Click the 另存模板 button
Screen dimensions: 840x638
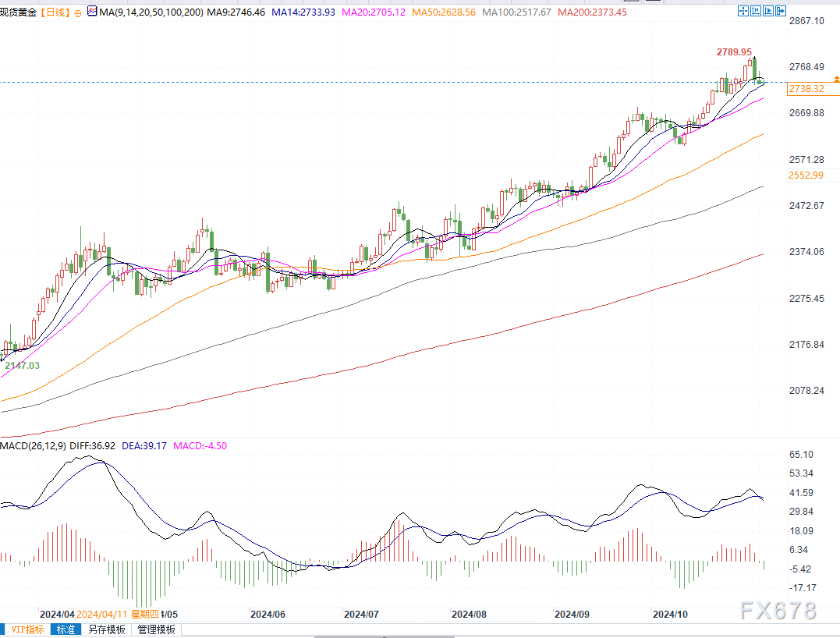tap(106, 629)
